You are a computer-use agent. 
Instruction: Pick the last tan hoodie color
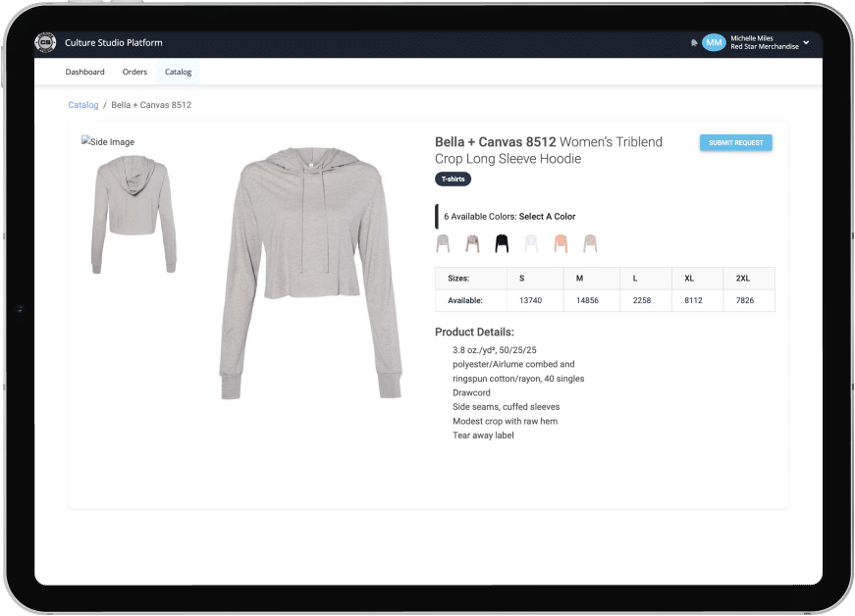click(x=590, y=243)
